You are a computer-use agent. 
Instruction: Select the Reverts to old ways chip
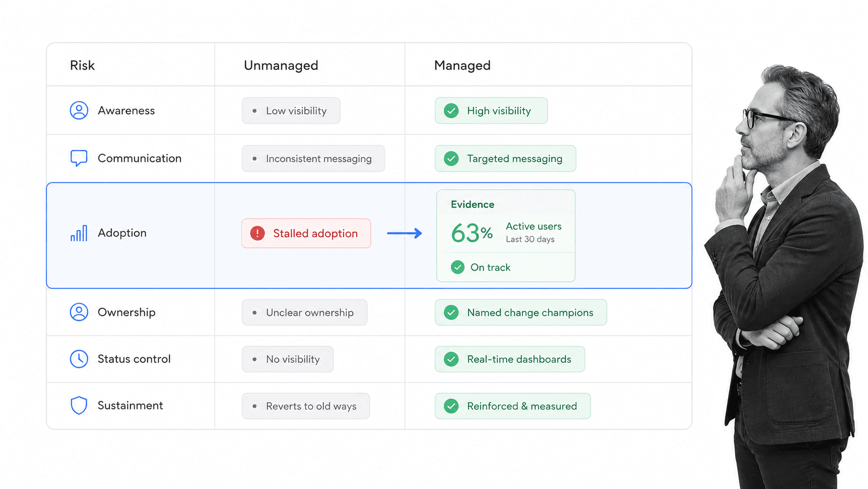pyautogui.click(x=306, y=406)
